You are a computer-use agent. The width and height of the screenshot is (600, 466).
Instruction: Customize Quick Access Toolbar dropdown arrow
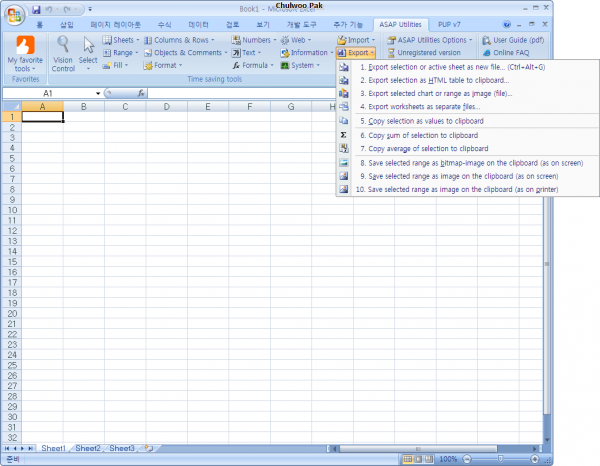click(x=90, y=9)
